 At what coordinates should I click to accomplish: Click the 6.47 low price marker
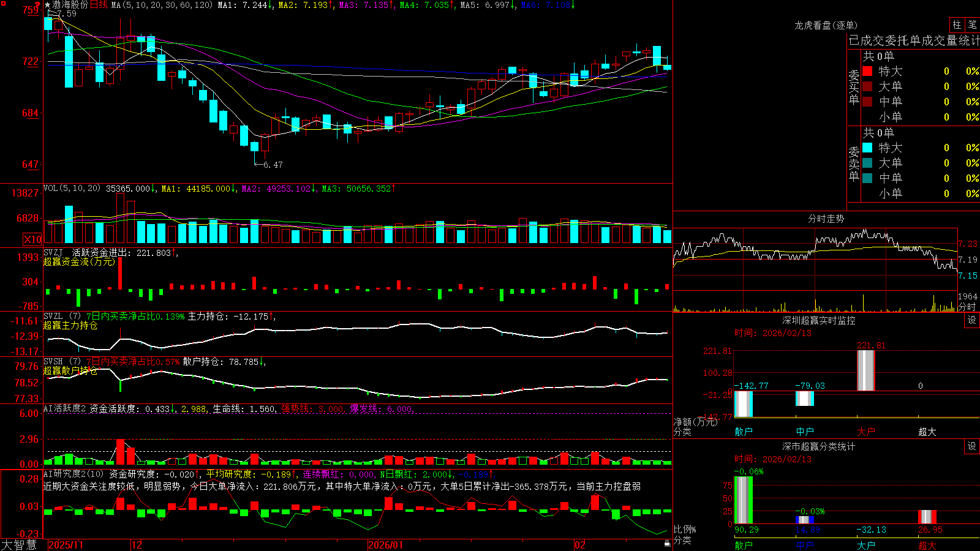pos(273,165)
